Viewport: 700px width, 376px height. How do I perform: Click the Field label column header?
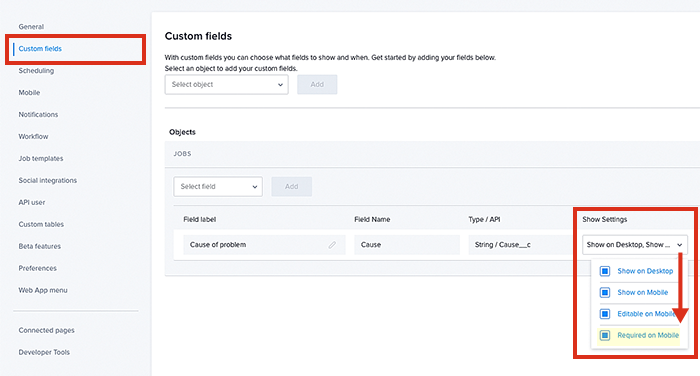tap(200, 219)
